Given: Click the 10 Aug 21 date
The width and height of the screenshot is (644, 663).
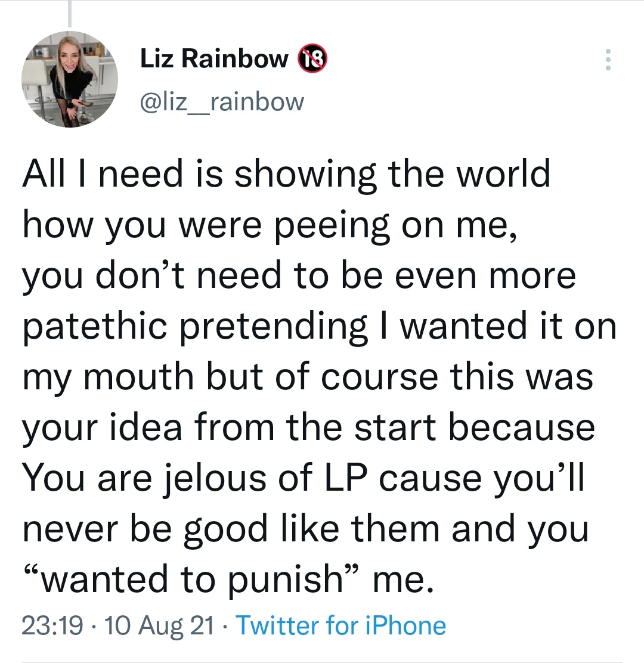Looking at the screenshot, I should click(x=158, y=625).
